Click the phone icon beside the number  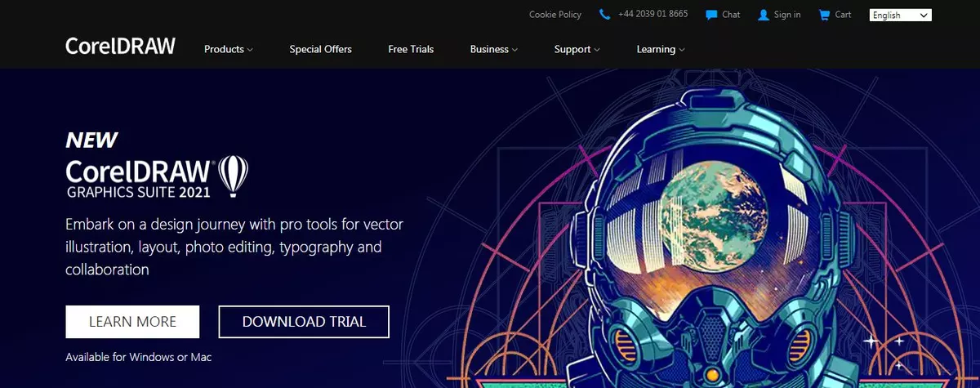[x=604, y=15]
